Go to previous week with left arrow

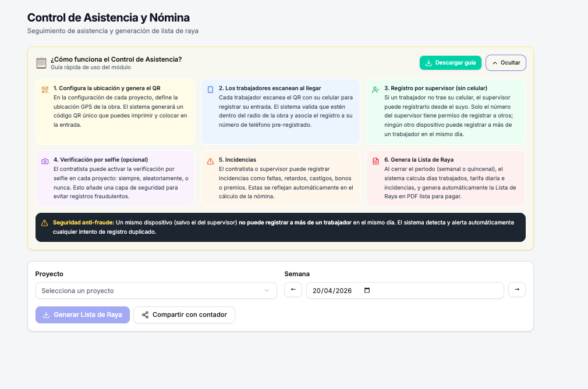[293, 290]
